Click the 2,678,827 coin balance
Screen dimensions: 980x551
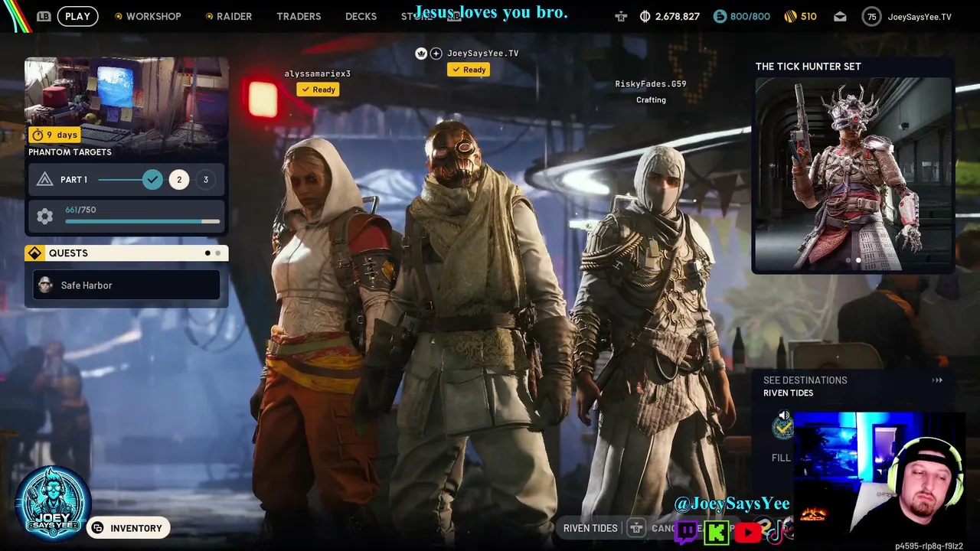[x=677, y=16]
